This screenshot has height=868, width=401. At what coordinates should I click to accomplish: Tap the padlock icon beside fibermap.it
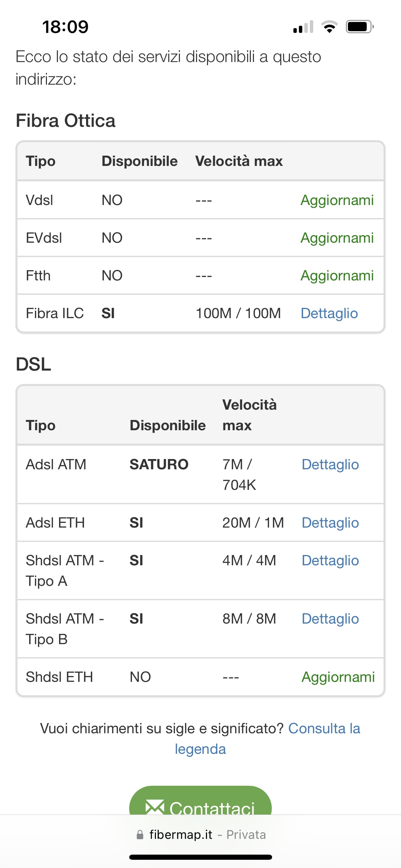(140, 835)
